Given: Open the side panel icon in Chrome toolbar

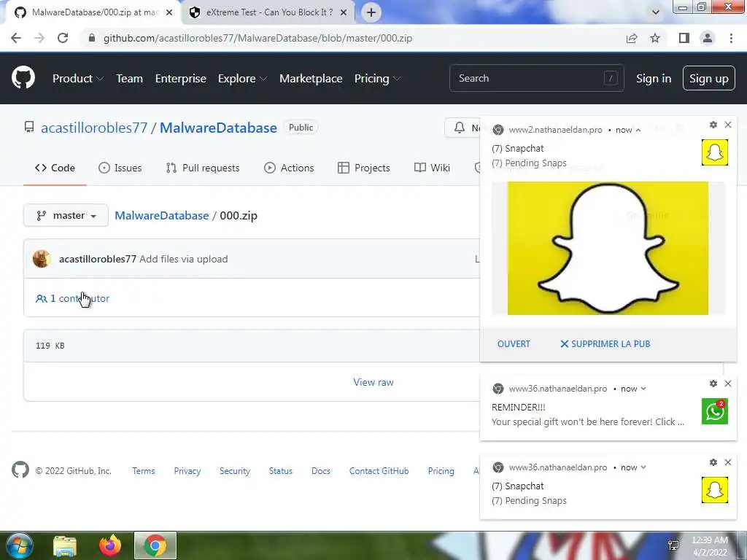Looking at the screenshot, I should [684, 38].
